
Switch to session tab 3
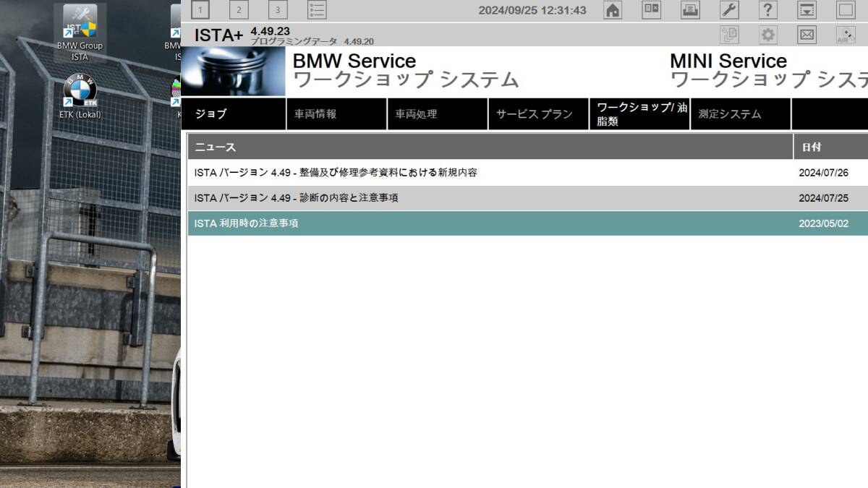(x=277, y=9)
